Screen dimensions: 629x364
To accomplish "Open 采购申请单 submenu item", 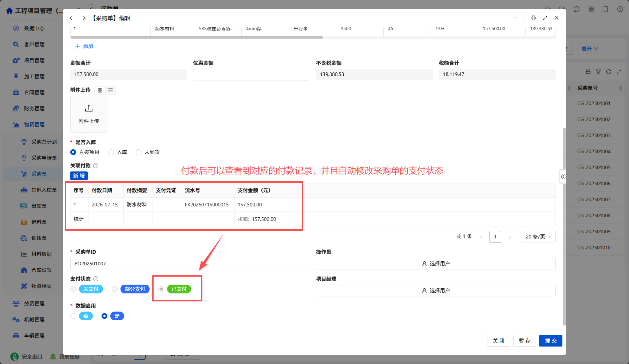I will 44,158.
